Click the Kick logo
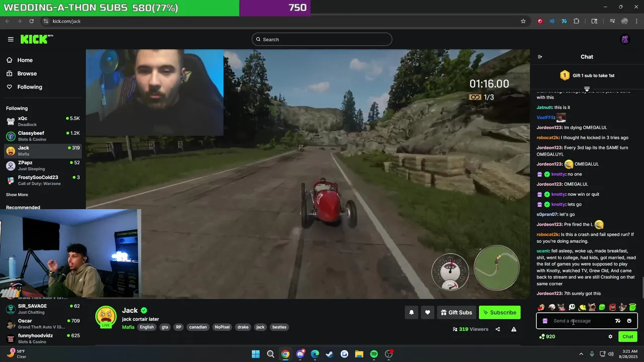 click(x=37, y=39)
